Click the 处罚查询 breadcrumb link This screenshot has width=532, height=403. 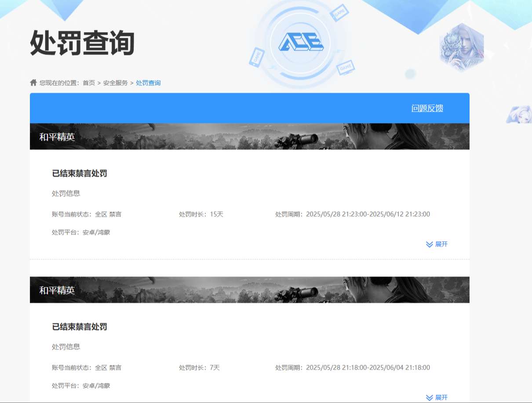pyautogui.click(x=148, y=83)
